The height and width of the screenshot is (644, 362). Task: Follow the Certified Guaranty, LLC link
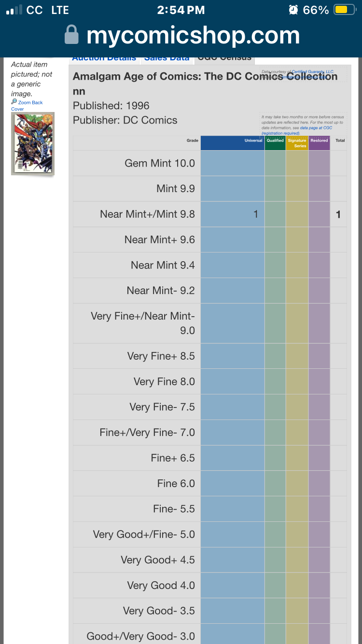(313, 71)
